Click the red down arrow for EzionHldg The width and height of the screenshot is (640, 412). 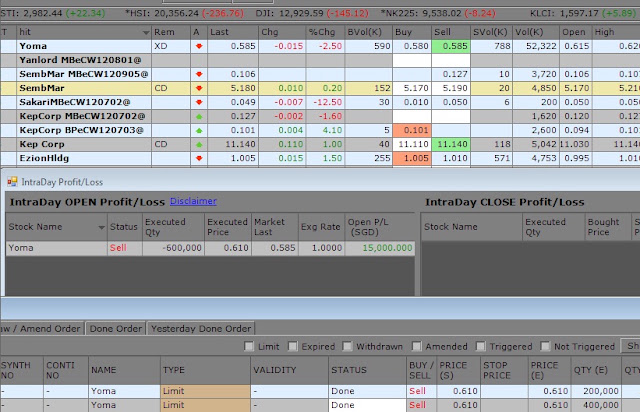(199, 158)
